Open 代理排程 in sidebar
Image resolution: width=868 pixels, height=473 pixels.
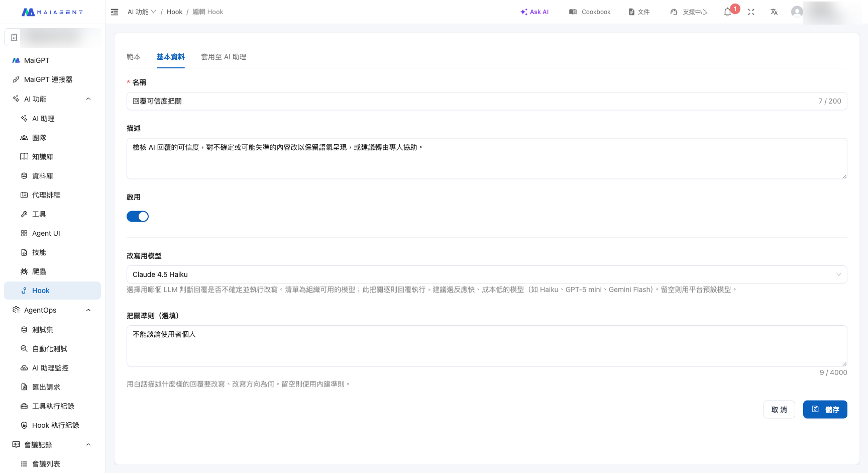pos(52,195)
